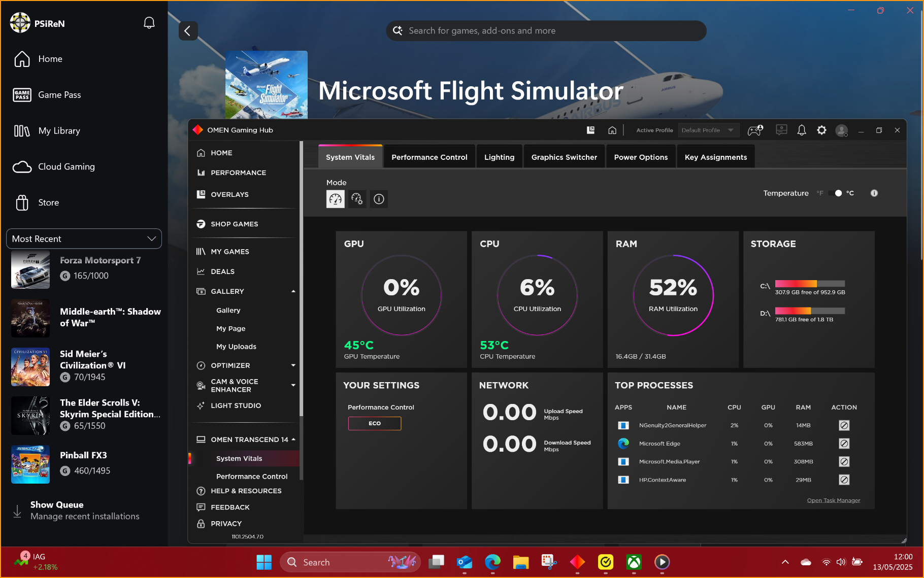Click the ECO performance mode button
924x578 pixels.
375,424
